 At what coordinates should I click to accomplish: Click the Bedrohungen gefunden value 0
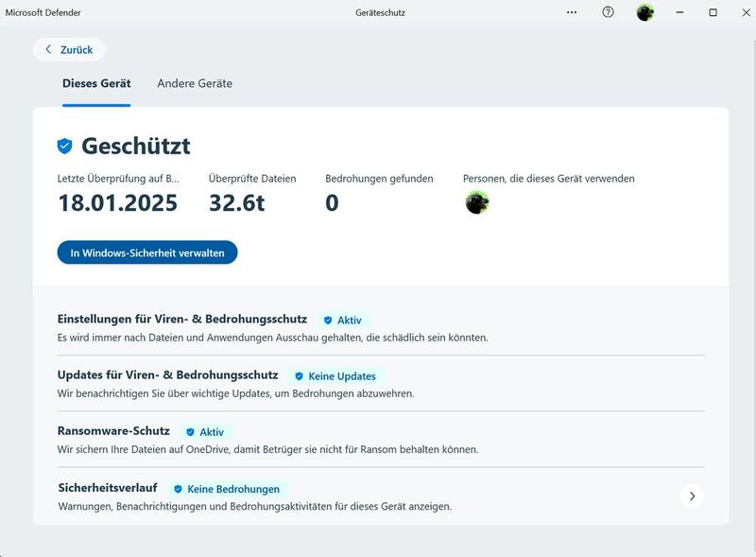tap(333, 202)
